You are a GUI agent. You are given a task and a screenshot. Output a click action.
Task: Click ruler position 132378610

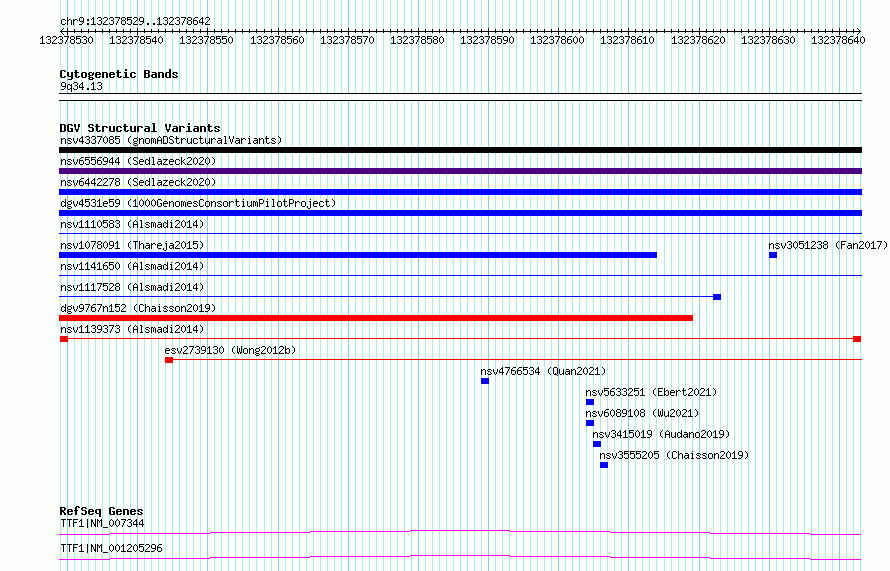(x=628, y=40)
